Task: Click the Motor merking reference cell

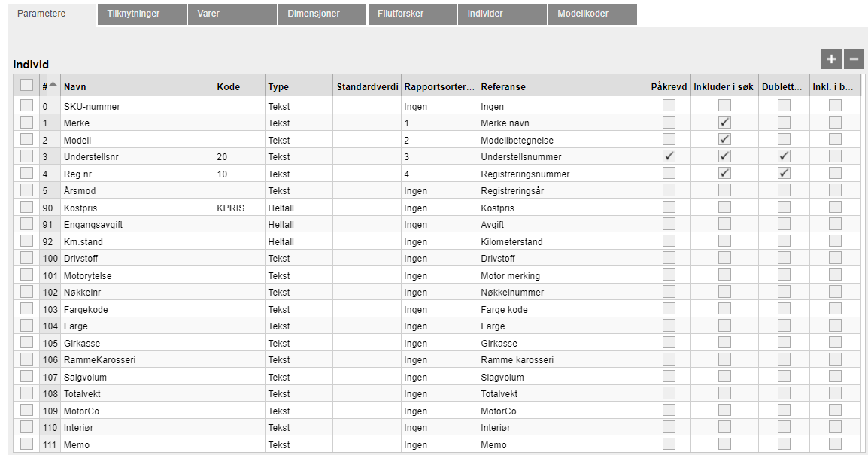Action: click(x=563, y=275)
